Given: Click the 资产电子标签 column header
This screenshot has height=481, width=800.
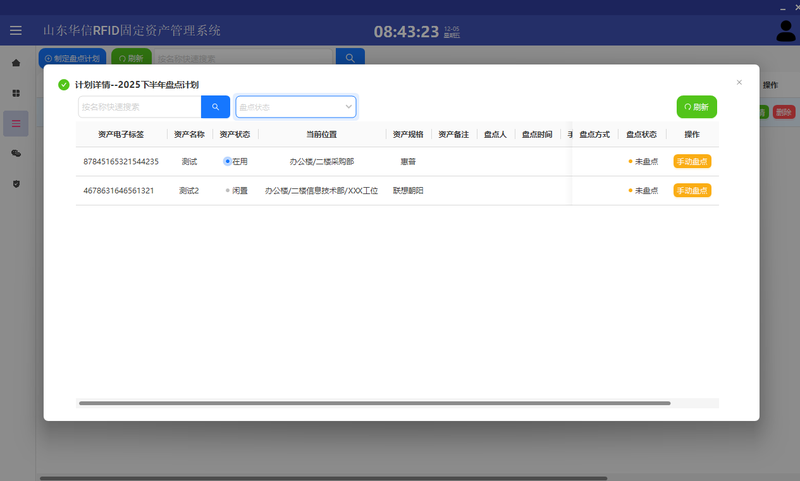Looking at the screenshot, I should point(120,134).
